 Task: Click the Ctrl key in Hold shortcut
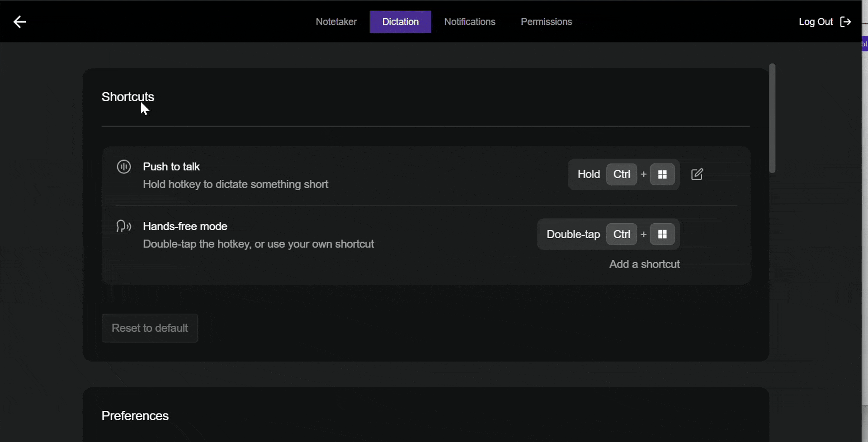point(622,174)
